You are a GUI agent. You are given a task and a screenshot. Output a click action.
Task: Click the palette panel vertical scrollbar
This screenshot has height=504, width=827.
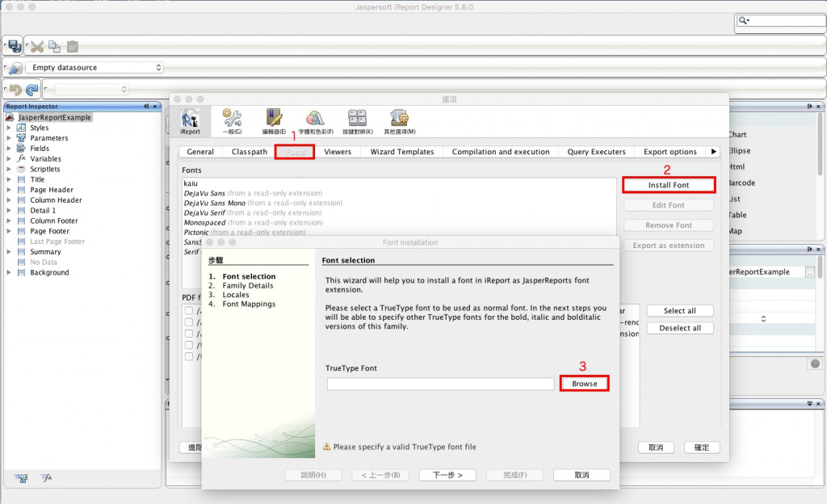pos(820,145)
